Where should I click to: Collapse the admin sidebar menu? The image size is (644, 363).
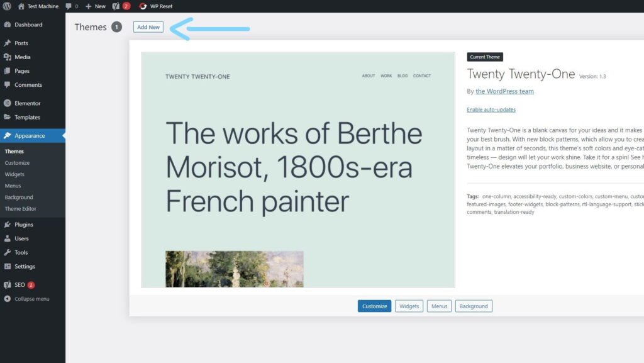pos(31,299)
